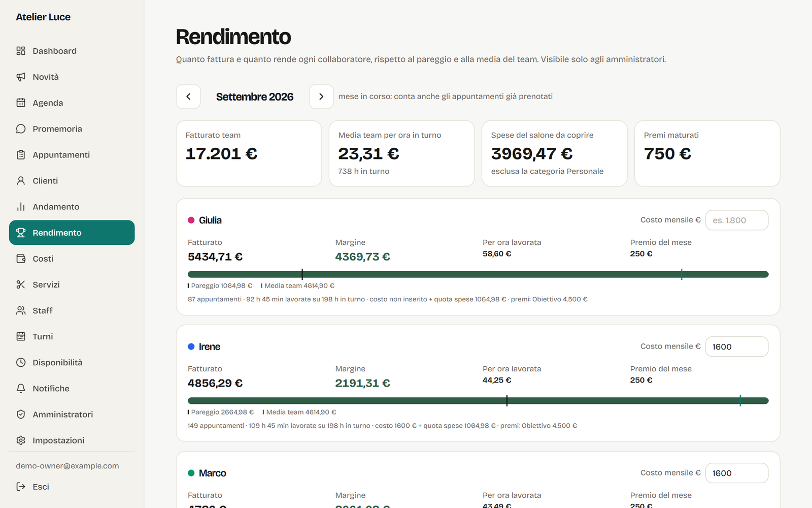This screenshot has width=812, height=508.
Task: Click the Fatturato team value 17.201 €
Action: [x=221, y=153]
